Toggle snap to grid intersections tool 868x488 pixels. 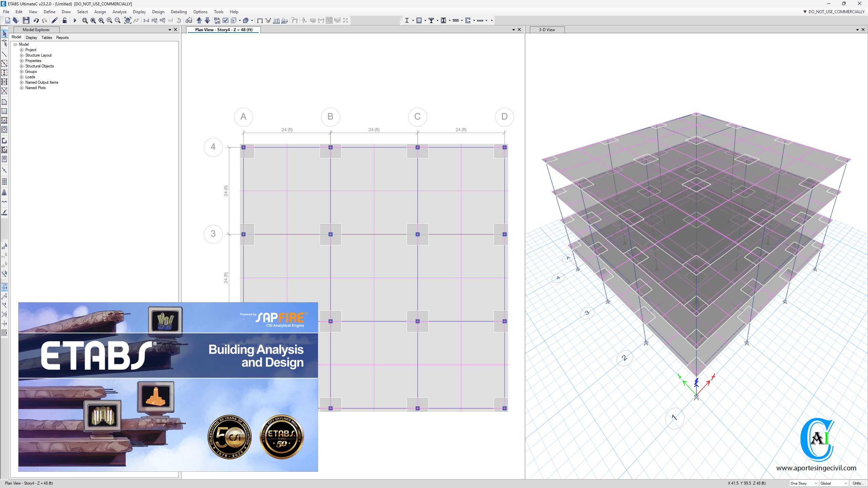(4, 287)
